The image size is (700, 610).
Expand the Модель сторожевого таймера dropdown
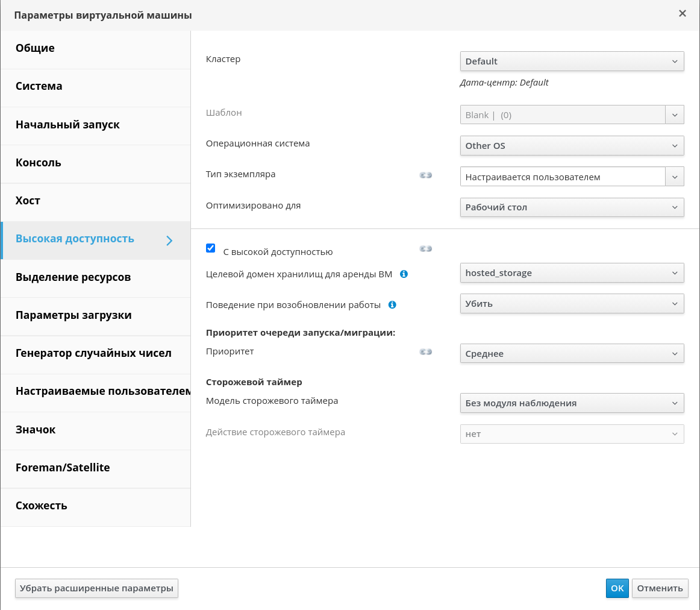(572, 403)
